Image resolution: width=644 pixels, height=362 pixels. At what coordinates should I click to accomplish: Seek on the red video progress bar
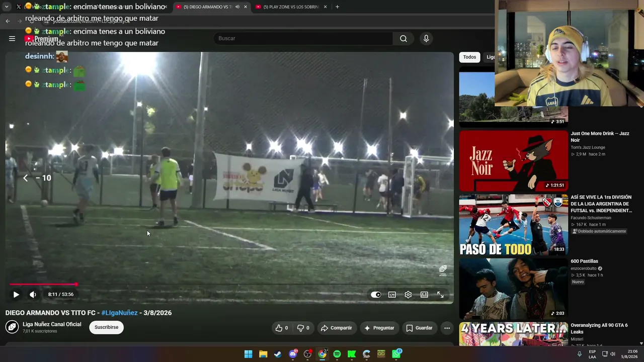229,285
